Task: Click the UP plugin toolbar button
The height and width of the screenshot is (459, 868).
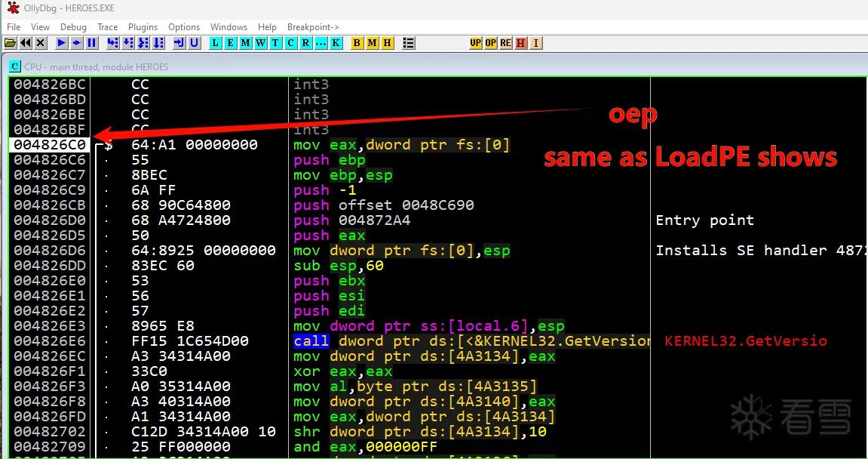Action: [x=476, y=43]
